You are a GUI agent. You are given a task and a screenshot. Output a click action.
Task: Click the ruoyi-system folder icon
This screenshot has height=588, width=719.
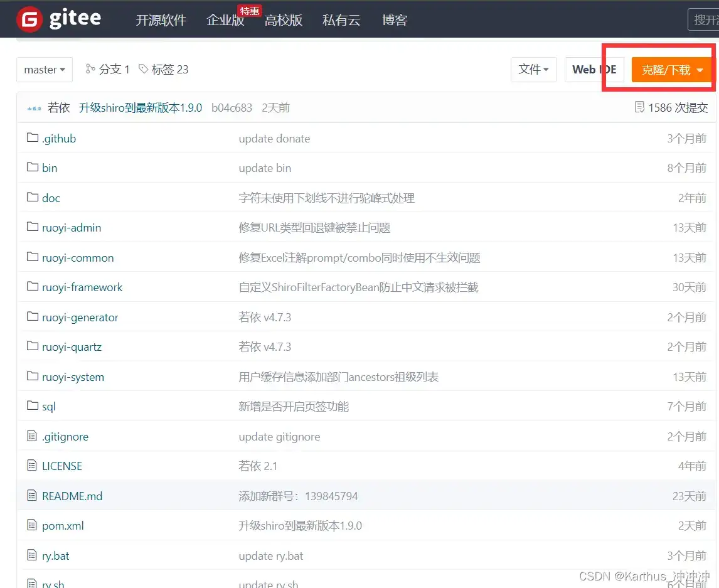point(32,376)
